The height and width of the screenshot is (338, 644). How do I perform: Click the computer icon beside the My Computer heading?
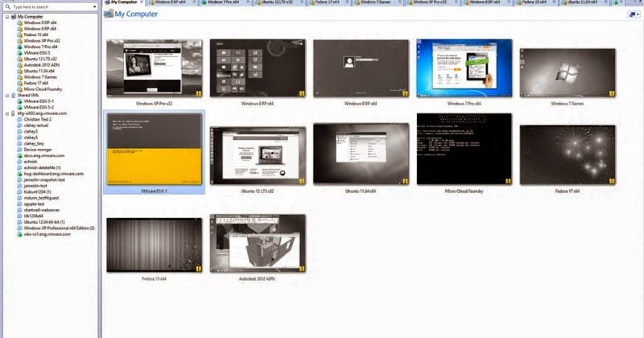[x=109, y=14]
